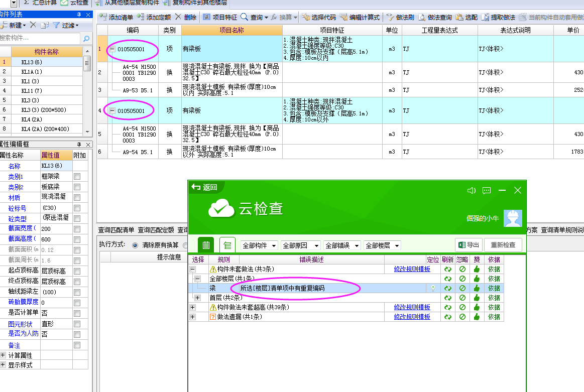This screenshot has width=584, height=392.
Task: Click the 选配 toolbar icon
Action: pos(459,17)
